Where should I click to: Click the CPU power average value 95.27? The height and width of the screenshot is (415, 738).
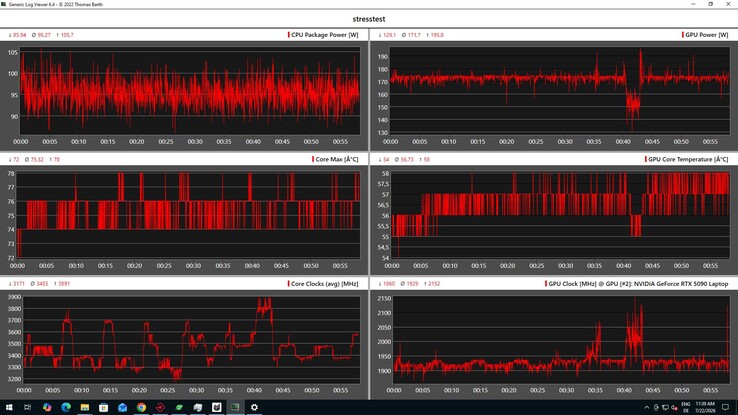44,35
